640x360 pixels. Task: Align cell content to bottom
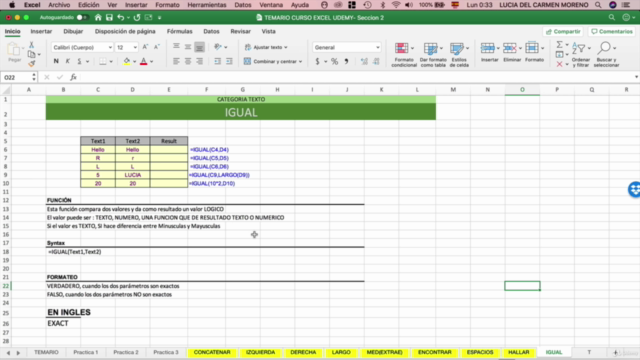(x=199, y=47)
